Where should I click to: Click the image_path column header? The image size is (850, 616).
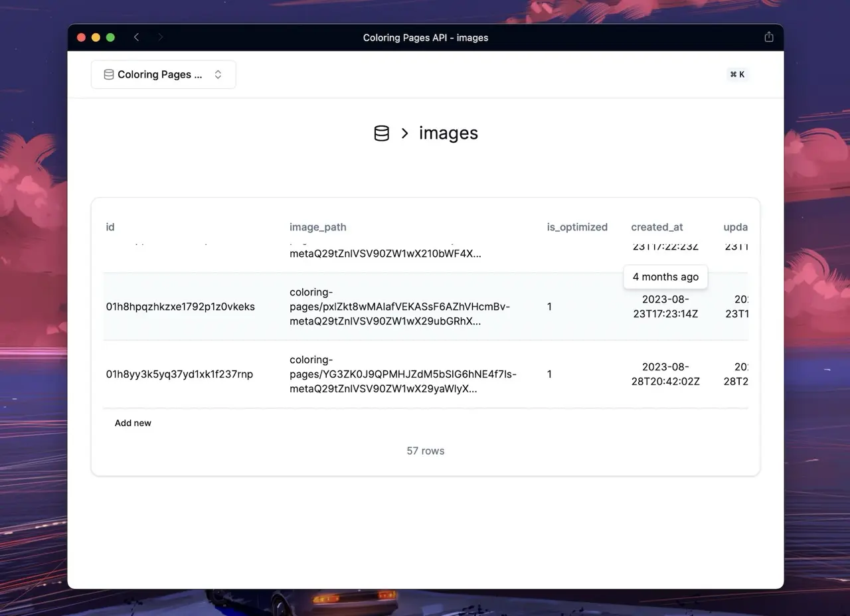tap(317, 227)
